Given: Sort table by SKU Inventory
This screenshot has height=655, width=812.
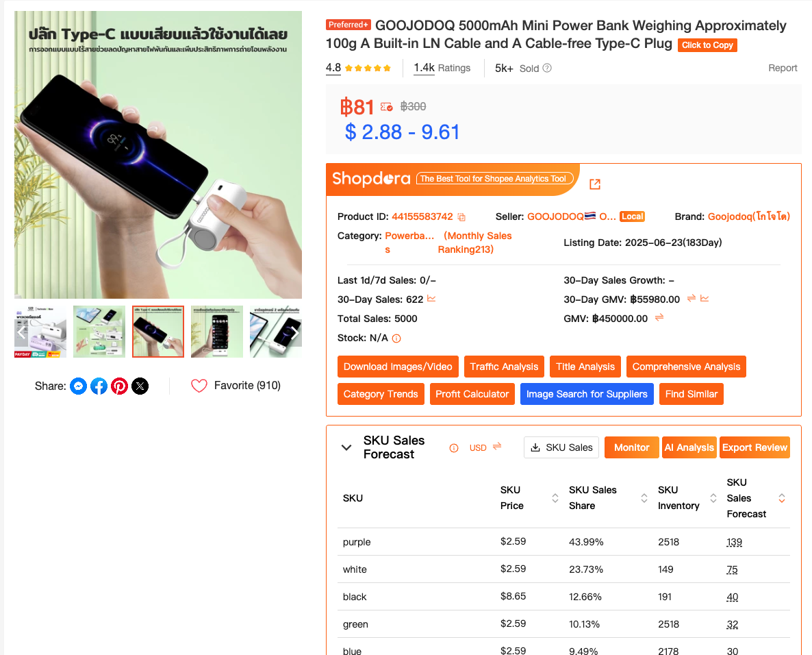Looking at the screenshot, I should (713, 498).
